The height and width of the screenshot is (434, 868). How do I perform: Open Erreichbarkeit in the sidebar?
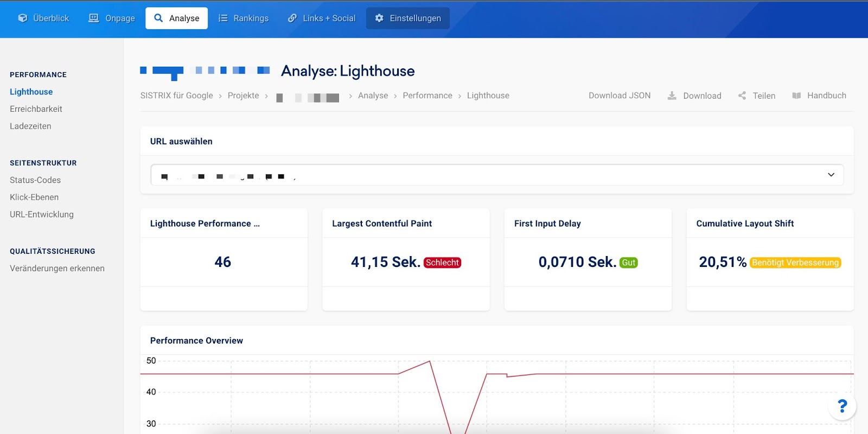pyautogui.click(x=36, y=109)
